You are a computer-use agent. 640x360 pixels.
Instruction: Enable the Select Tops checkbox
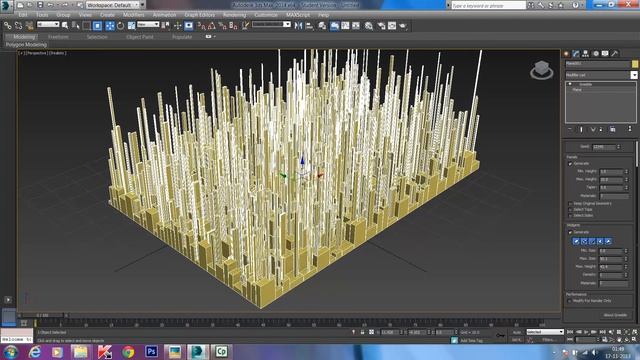(570, 209)
